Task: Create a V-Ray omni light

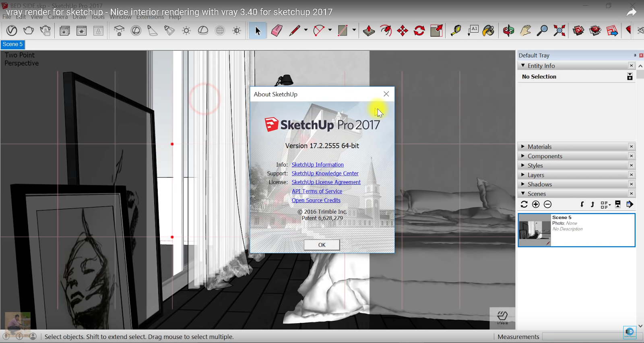Action: (186, 31)
